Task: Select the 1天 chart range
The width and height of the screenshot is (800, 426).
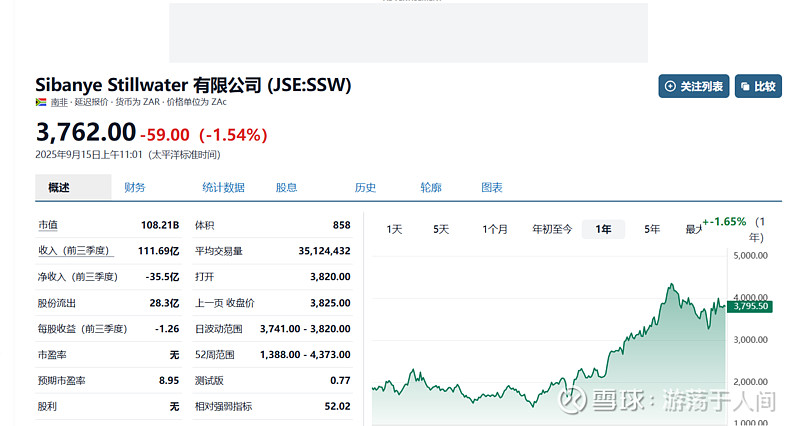Action: [394, 230]
